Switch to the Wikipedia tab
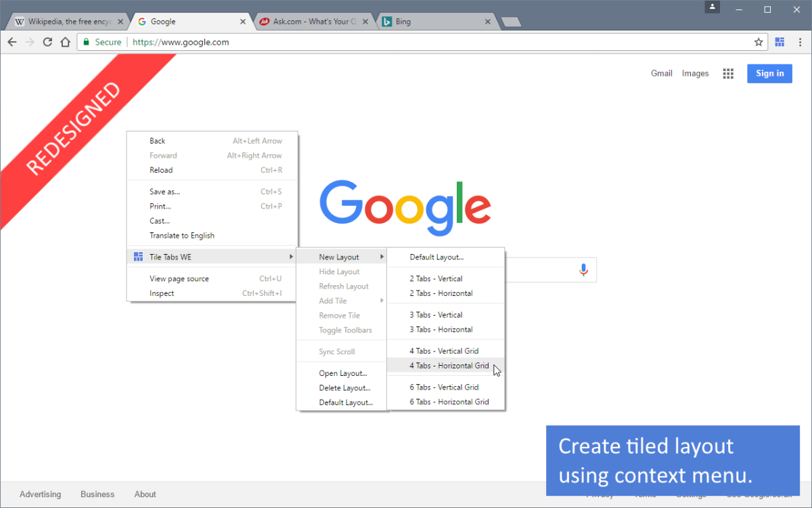Viewport: 812px width, 508px height. point(64,22)
